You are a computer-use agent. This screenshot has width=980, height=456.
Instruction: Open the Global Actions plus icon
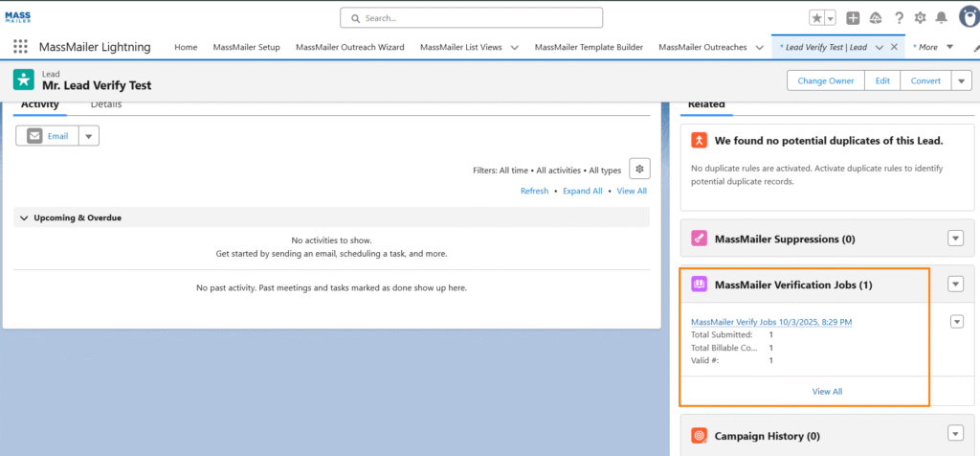tap(853, 18)
